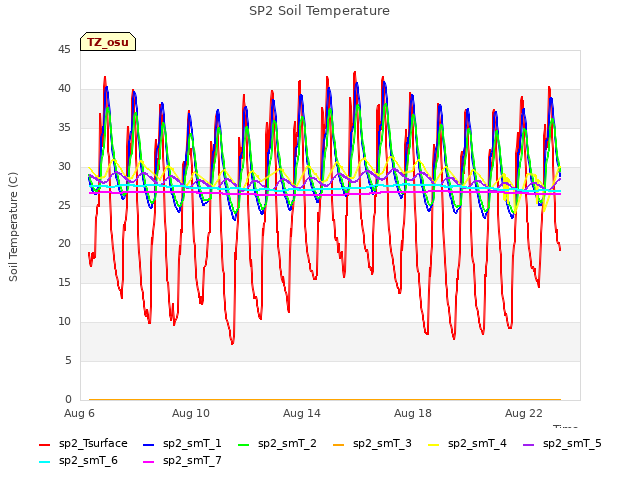
Task: Click the orange sp2_smT_3 legend swatch
Action: 339,444
